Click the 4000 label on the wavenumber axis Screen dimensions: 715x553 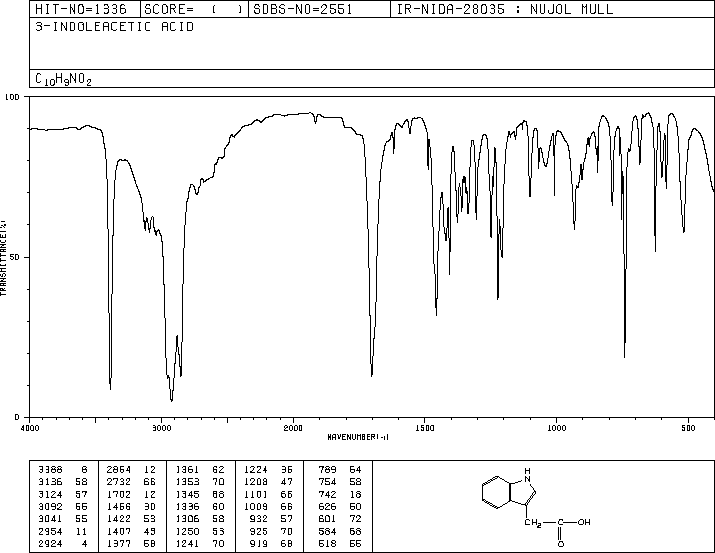[30, 428]
